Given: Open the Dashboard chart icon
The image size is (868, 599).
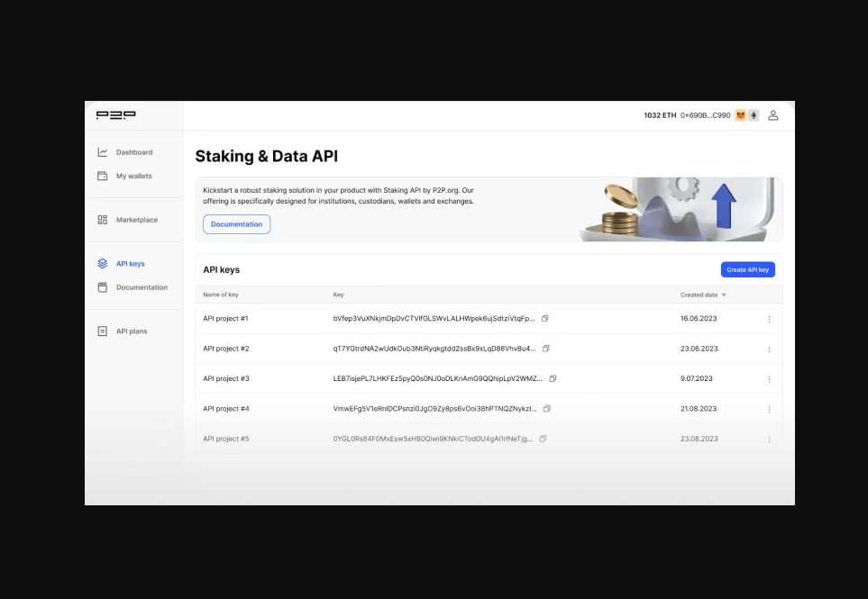Looking at the screenshot, I should pyautogui.click(x=103, y=152).
